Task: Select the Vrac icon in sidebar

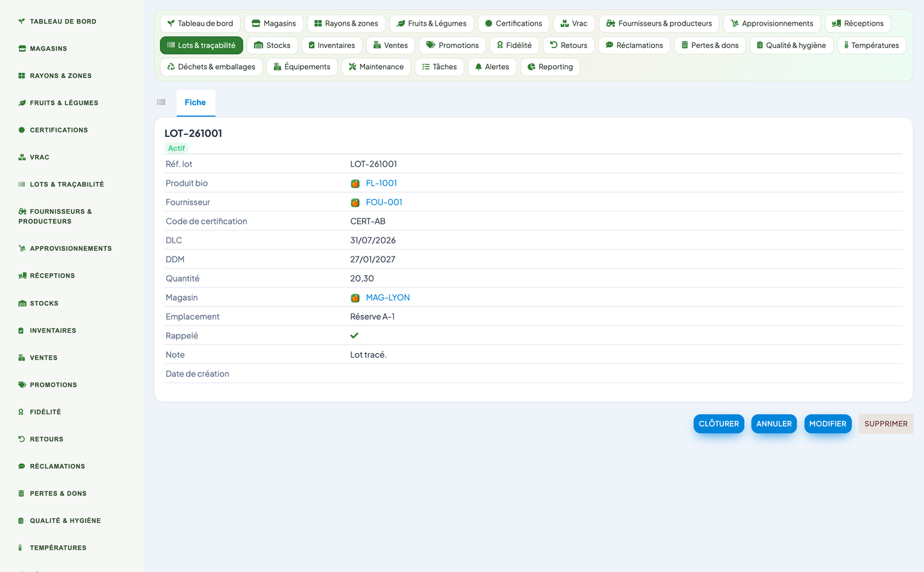Action: click(22, 157)
